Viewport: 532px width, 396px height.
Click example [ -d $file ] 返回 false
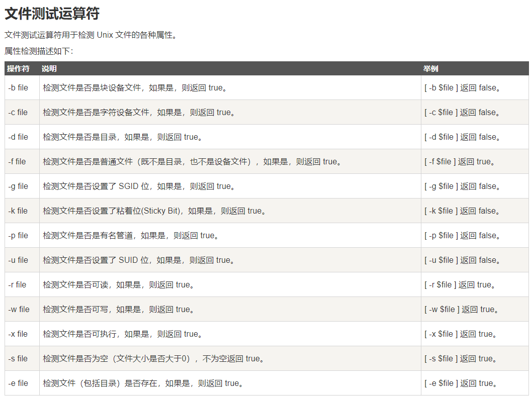click(463, 137)
